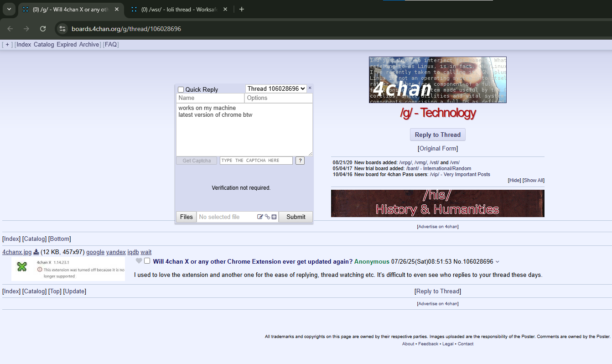612x364 pixels.
Task: Open the Legal footer link
Action: [448, 344]
